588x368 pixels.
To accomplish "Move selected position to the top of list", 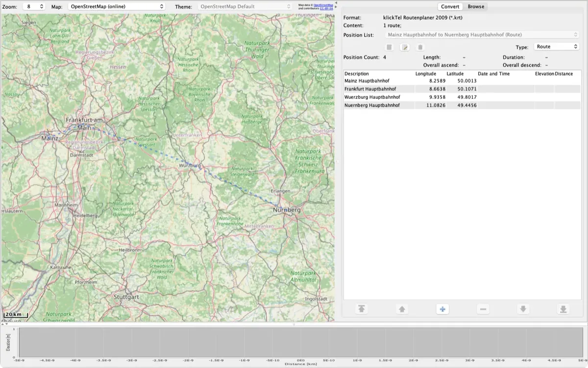I will 362,309.
